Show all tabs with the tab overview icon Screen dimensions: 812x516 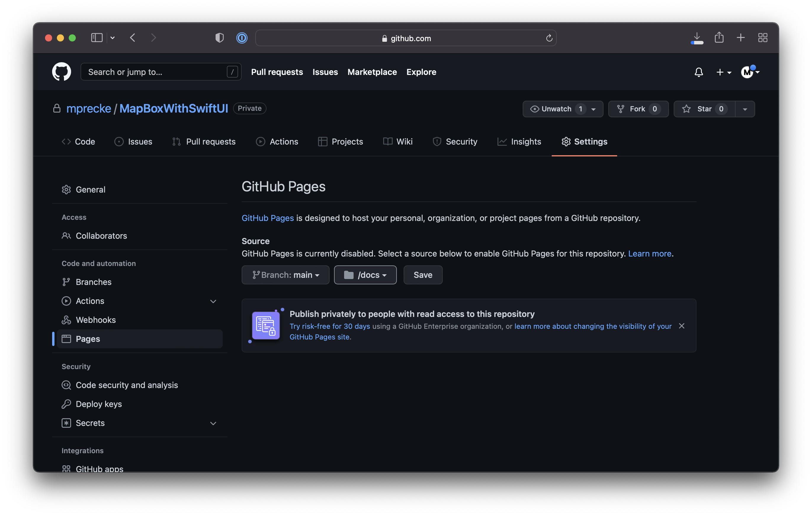tap(763, 37)
